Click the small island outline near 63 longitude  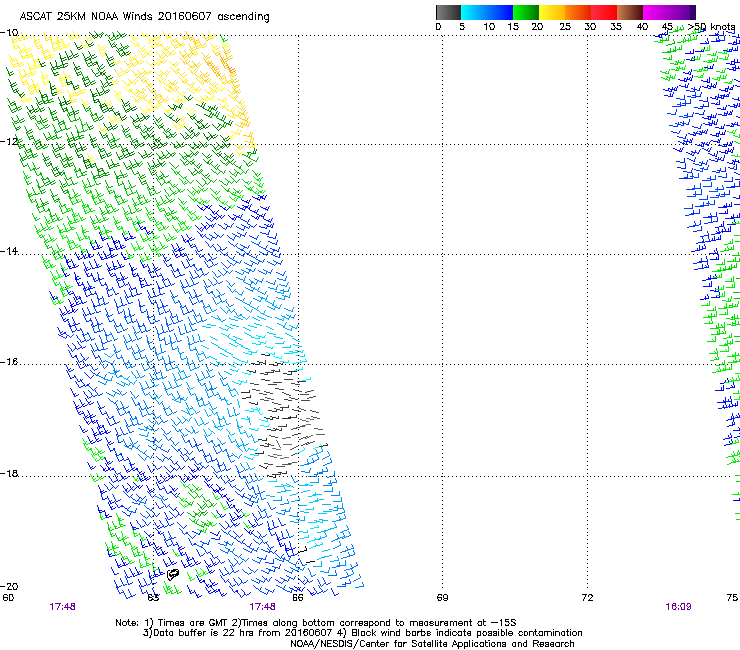click(173, 574)
